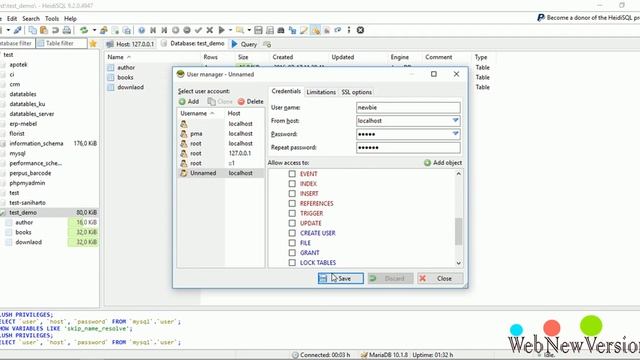Enable the INDEX privilege checkbox
Viewport: 640px width, 360px height.
[x=292, y=184]
